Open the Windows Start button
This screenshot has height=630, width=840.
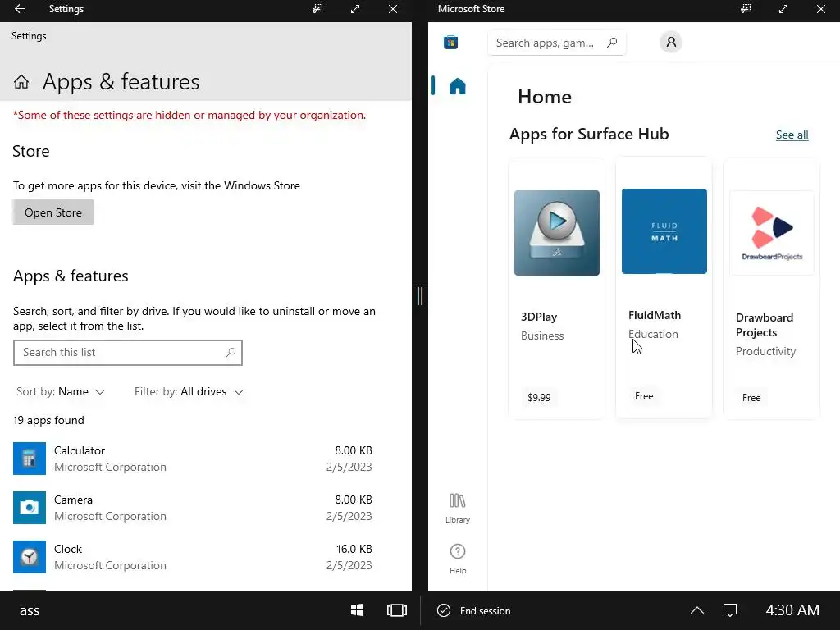(x=358, y=610)
